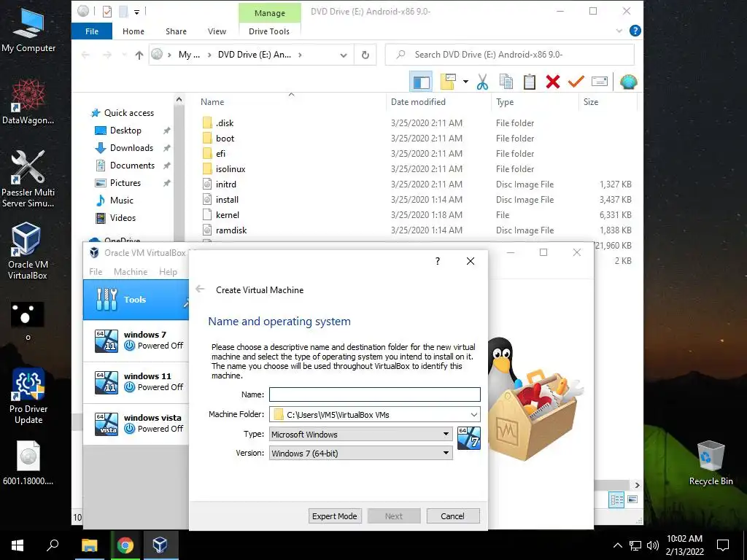Click the orange checkmark icon in Explorer toolbar

pos(576,82)
